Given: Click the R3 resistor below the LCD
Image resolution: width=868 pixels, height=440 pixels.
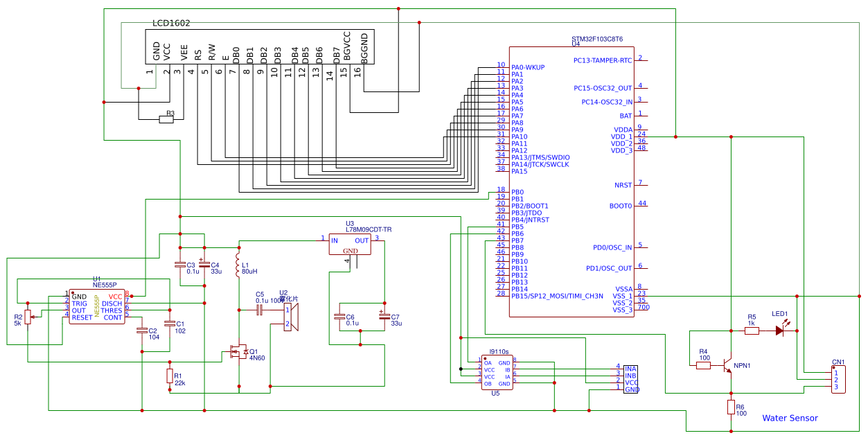Looking at the screenshot, I should pyautogui.click(x=166, y=119).
